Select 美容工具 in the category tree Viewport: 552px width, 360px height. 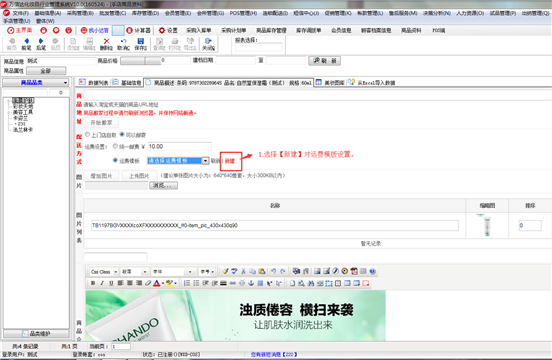[23, 112]
